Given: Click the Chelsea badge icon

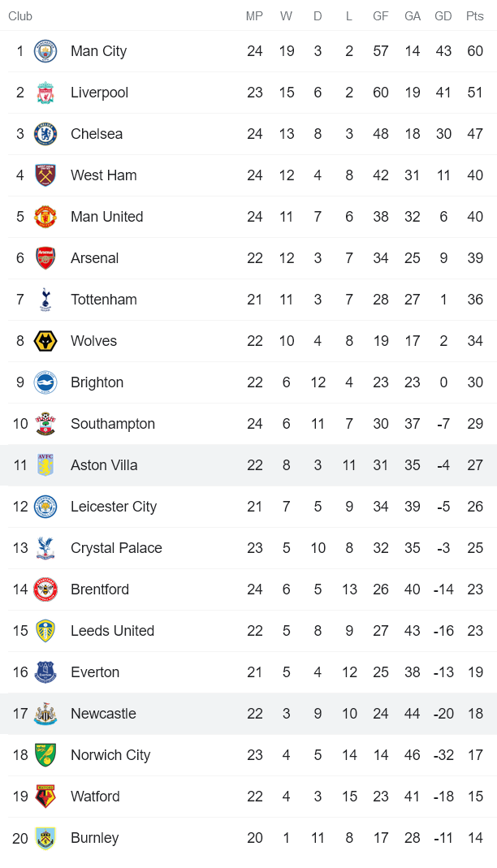Looking at the screenshot, I should pyautogui.click(x=45, y=134).
